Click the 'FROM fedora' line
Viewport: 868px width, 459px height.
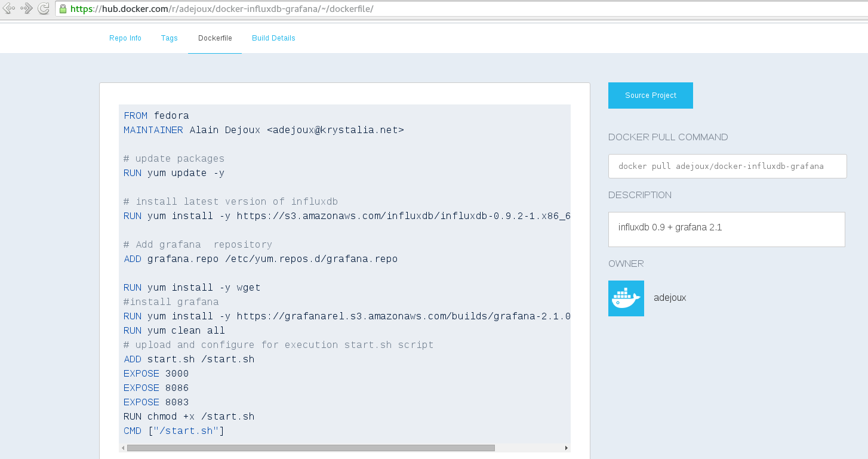click(156, 116)
